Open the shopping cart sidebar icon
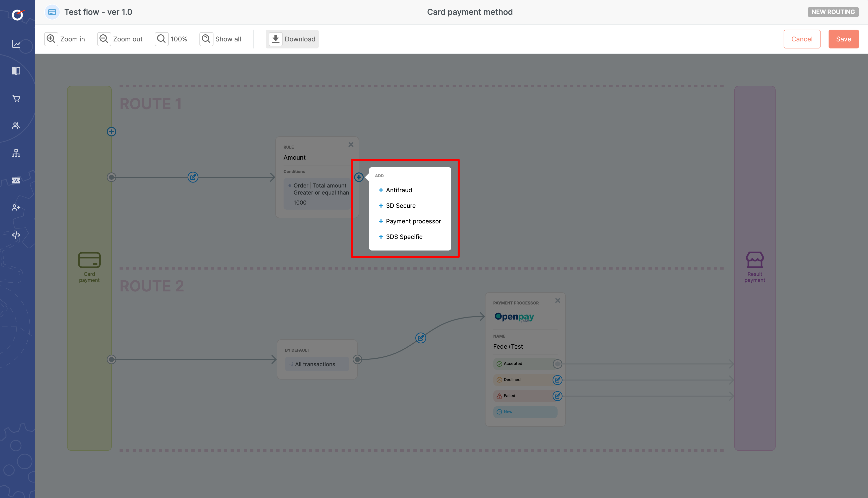 (x=16, y=98)
